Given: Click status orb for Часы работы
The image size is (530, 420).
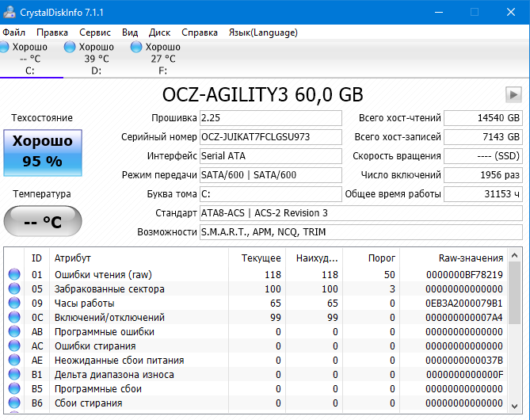Looking at the screenshot, I should (x=14, y=304).
